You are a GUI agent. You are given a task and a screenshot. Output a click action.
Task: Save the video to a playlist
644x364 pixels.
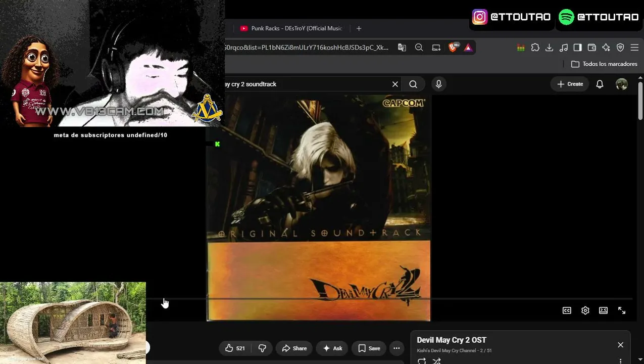(x=369, y=348)
